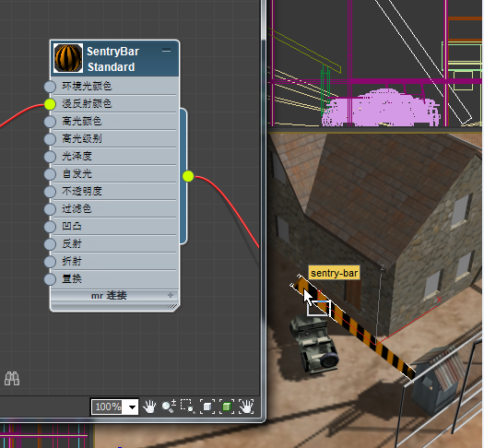The height and width of the screenshot is (448, 484).
Task: Click the 100% zoom percentage field
Action: click(x=109, y=407)
